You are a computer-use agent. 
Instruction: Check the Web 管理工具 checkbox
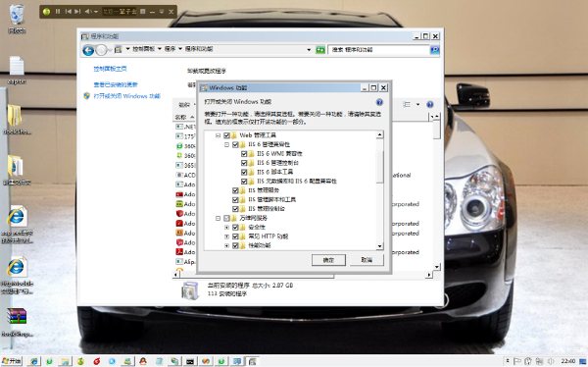pos(226,135)
